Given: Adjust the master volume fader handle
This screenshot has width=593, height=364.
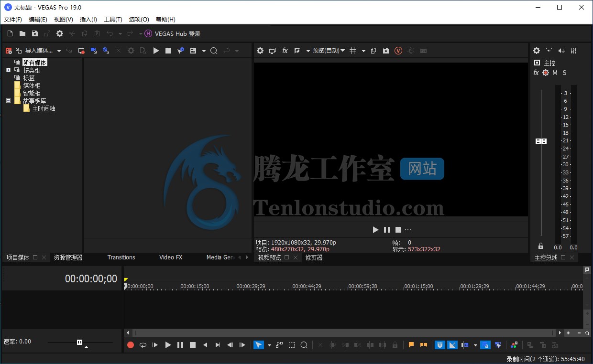Looking at the screenshot, I should point(541,141).
